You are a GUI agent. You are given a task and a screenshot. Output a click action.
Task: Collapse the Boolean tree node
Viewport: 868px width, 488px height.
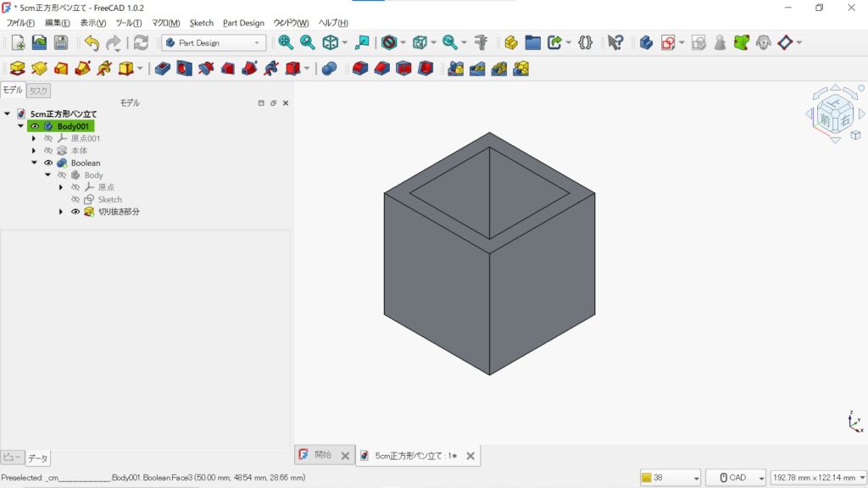34,163
